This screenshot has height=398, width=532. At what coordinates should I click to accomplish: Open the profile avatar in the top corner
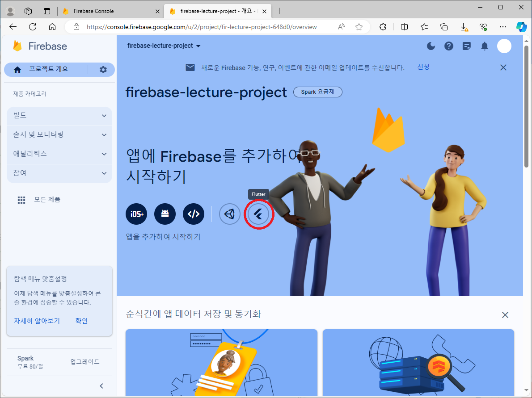click(504, 46)
